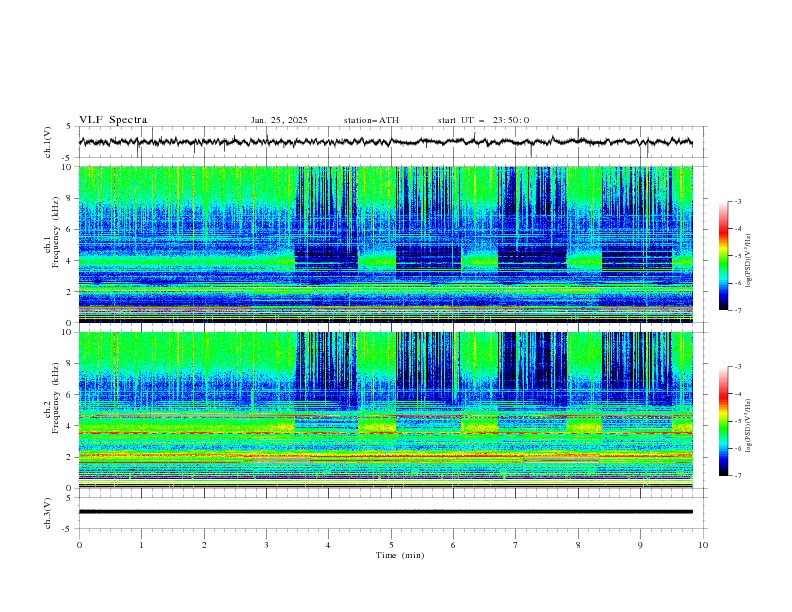Click time-axis tick label "8" at bottom
The image size is (792, 612).
578,545
